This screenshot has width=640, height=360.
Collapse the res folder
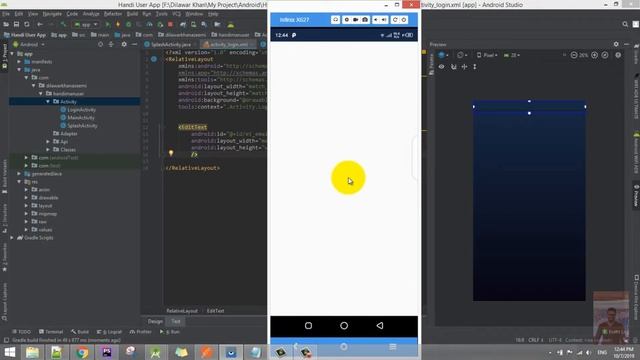pos(19,182)
